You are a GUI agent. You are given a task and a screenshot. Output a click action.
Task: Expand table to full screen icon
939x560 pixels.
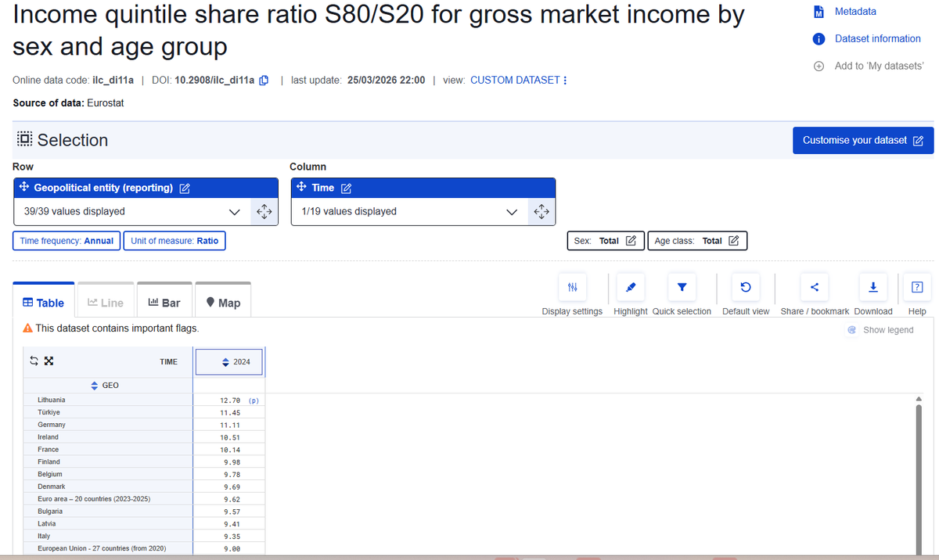tap(49, 361)
